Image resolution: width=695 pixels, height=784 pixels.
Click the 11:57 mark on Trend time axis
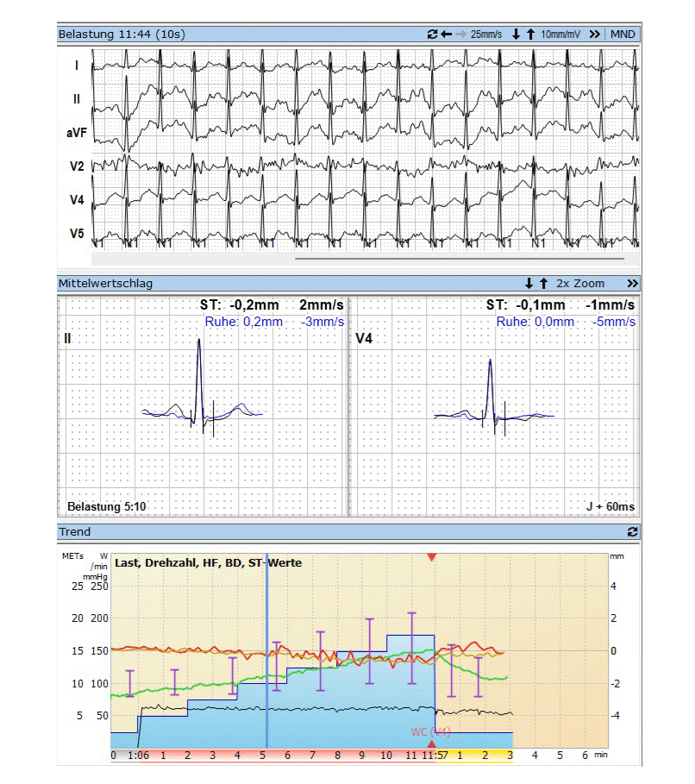(x=433, y=755)
